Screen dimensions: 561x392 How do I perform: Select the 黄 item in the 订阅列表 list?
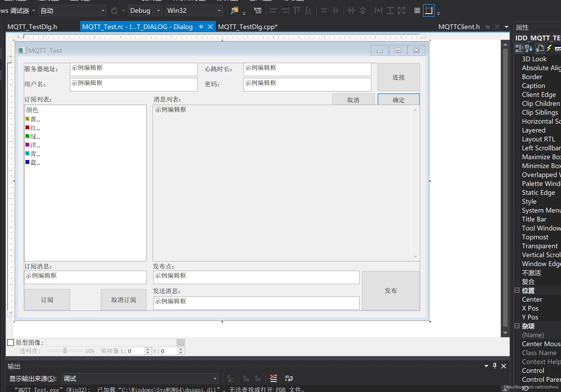coord(33,119)
